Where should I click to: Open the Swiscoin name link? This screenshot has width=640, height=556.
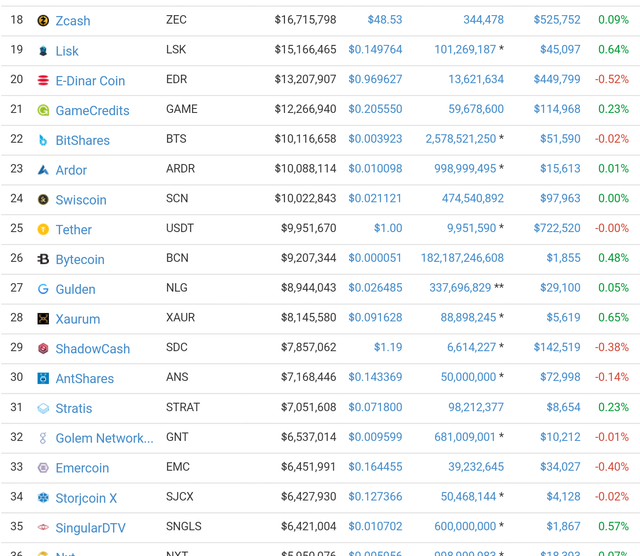point(81,200)
